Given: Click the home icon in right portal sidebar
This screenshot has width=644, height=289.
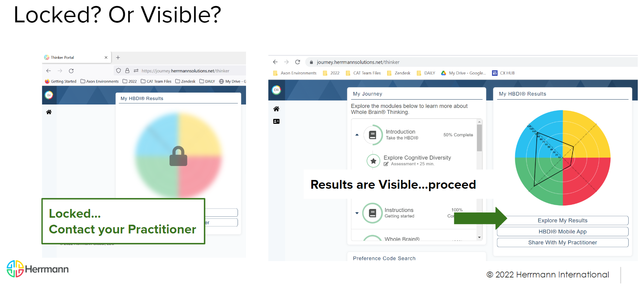Looking at the screenshot, I should click(x=276, y=109).
